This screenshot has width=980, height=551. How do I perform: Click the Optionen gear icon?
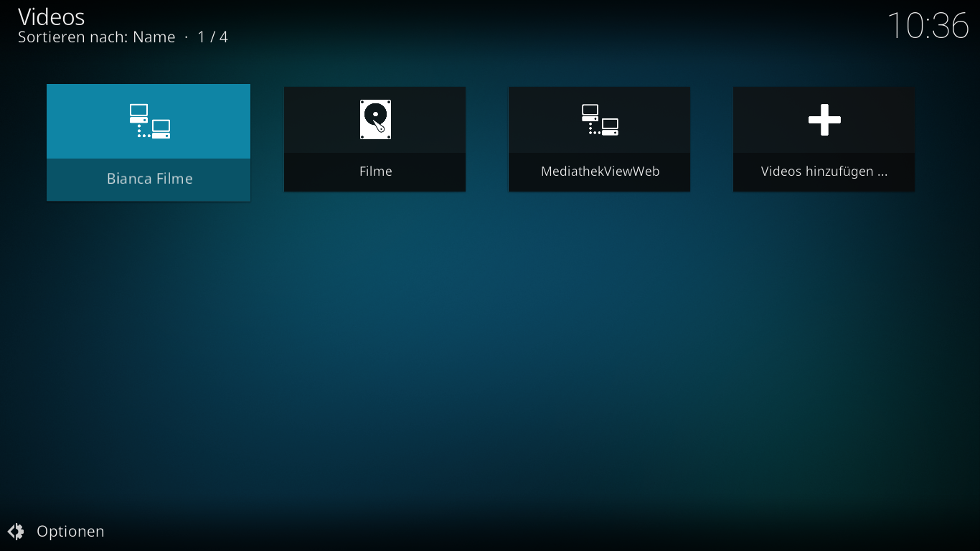[16, 532]
